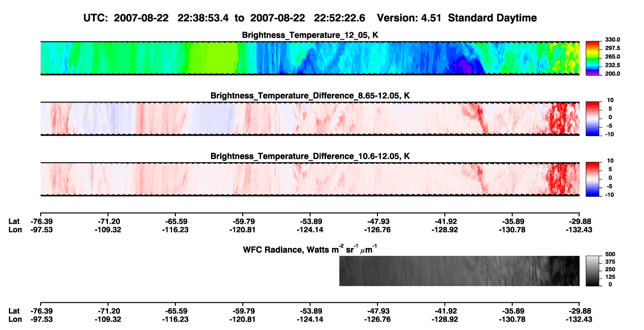Screen dimensions: 644x330
Task: Click the 'Lon' label of the lower axis
Action: [14, 319]
